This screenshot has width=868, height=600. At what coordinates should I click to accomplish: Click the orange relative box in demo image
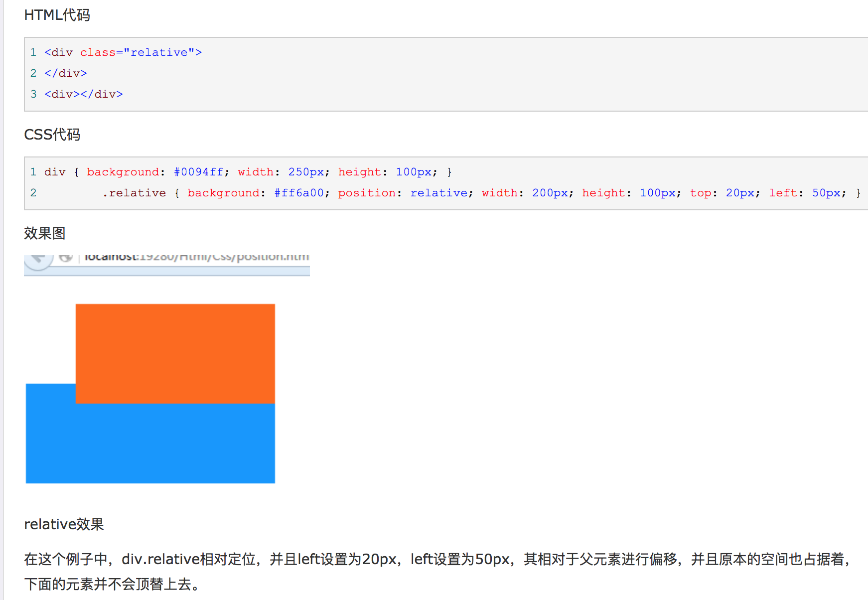(x=175, y=353)
